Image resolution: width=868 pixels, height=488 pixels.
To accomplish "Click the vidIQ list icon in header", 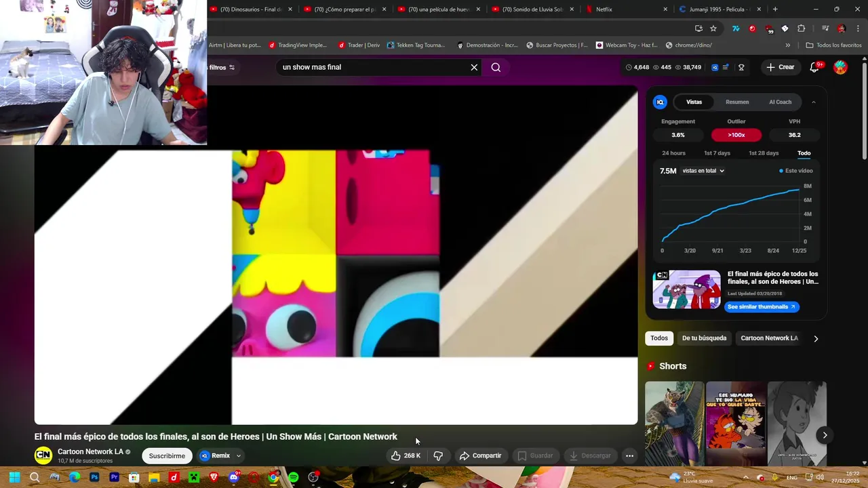I will coord(726,67).
